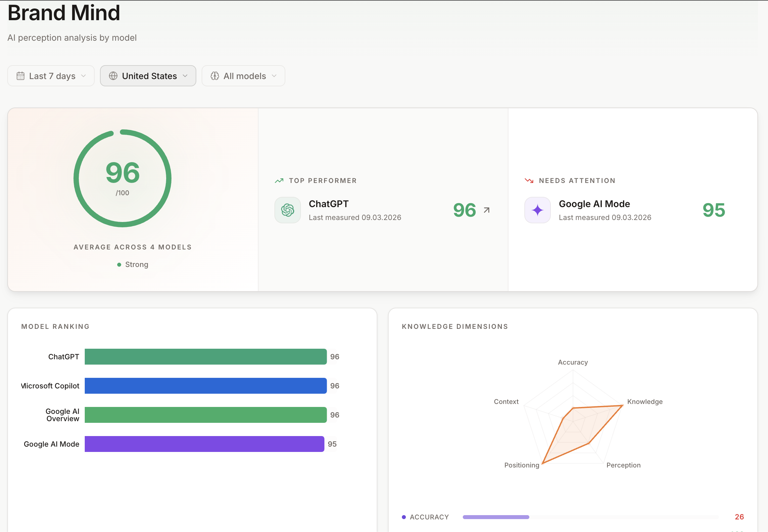The height and width of the screenshot is (532, 768).
Task: Click the red Needs Attention trend icon
Action: [x=529, y=181]
